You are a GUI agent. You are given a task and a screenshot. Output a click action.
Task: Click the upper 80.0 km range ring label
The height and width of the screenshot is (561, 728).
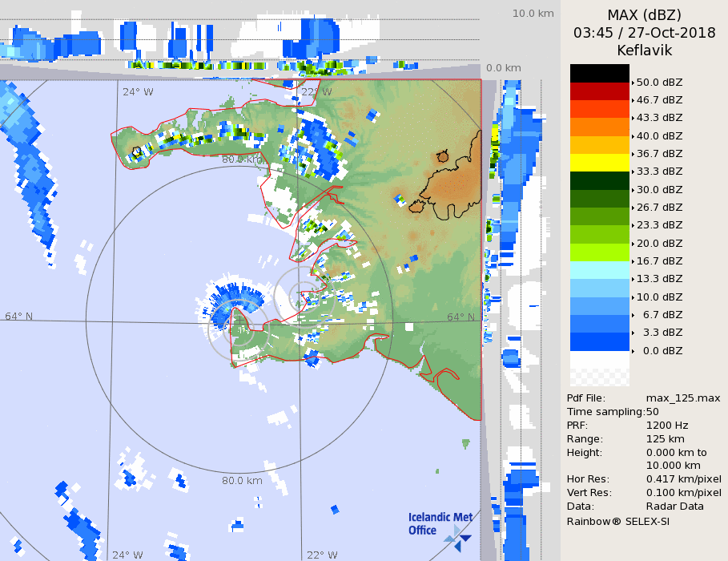pyautogui.click(x=242, y=159)
